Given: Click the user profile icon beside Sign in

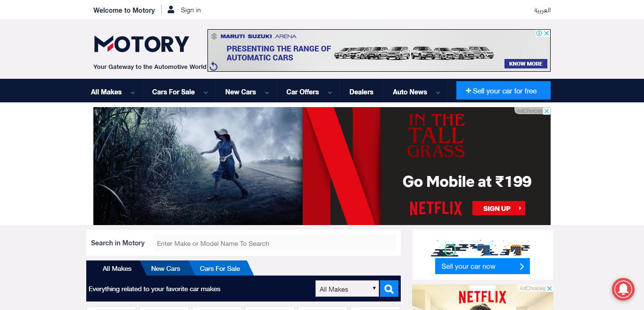Looking at the screenshot, I should pyautogui.click(x=171, y=9).
